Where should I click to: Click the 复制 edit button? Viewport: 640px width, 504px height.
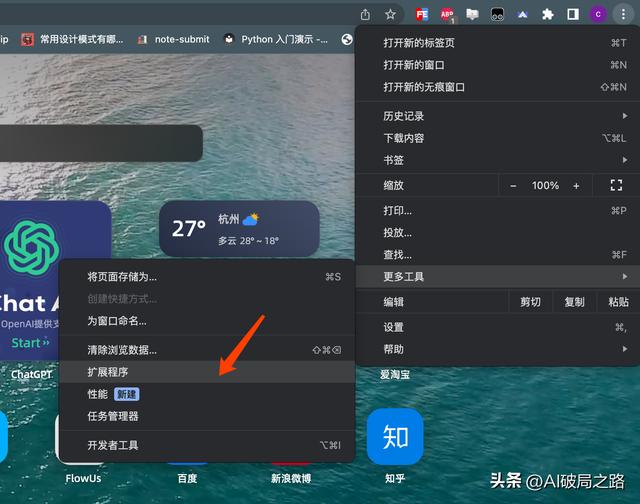(574, 302)
